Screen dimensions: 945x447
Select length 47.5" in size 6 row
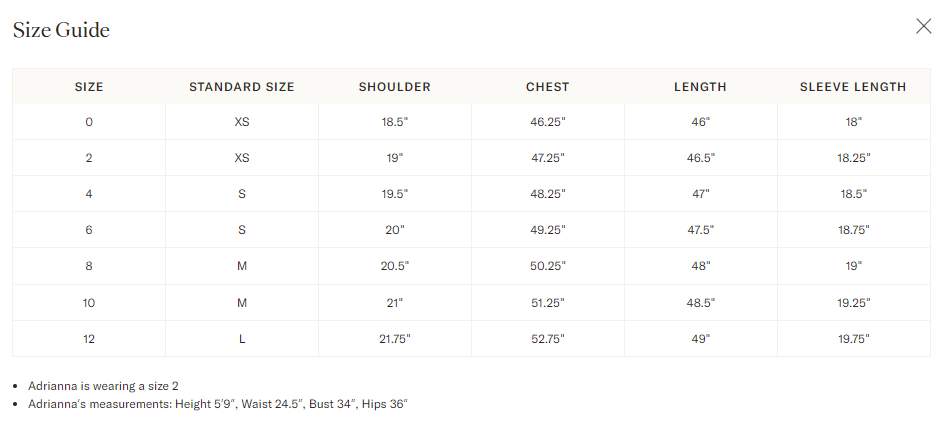[x=700, y=230]
